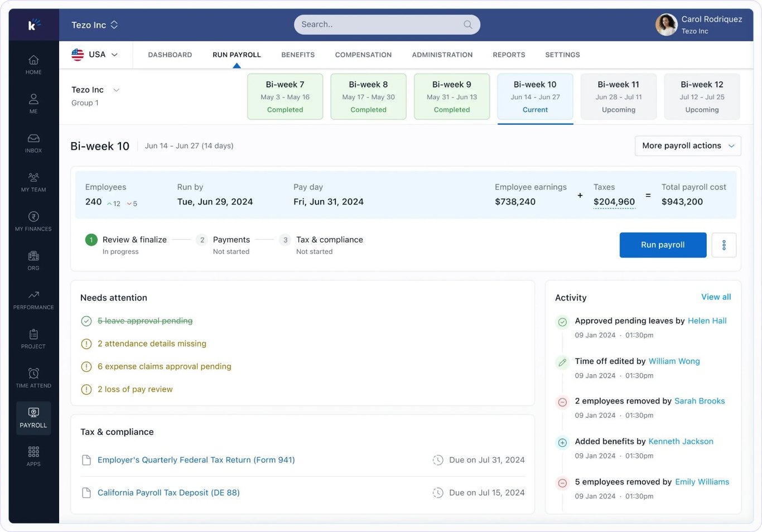View all activity
This screenshot has height=532, width=762.
[x=716, y=297]
